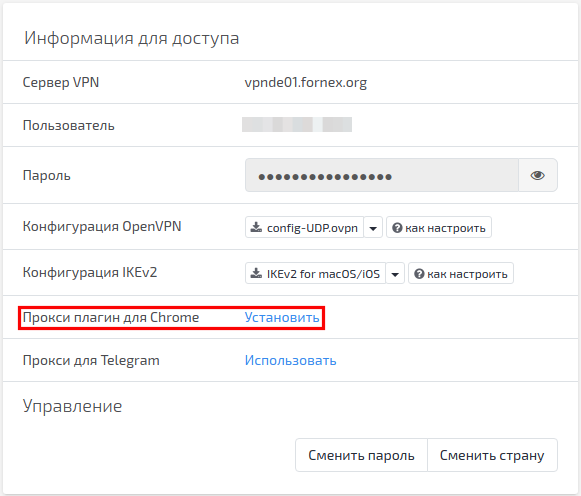Click inside the masked password field
581x496 pixels.
pos(382,175)
